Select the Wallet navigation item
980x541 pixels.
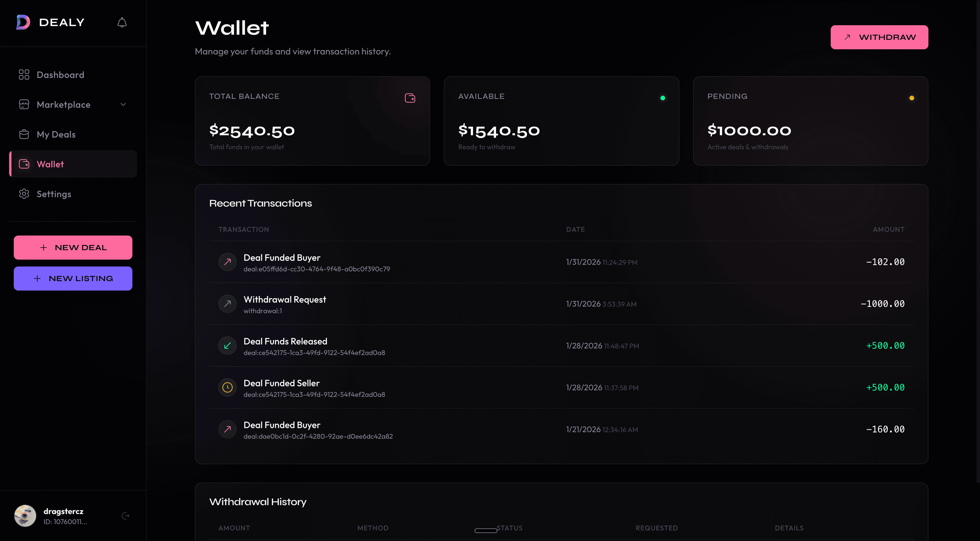click(50, 164)
